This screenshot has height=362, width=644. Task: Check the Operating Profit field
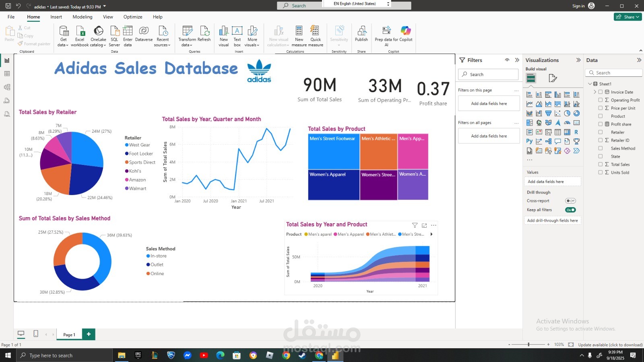601,100
